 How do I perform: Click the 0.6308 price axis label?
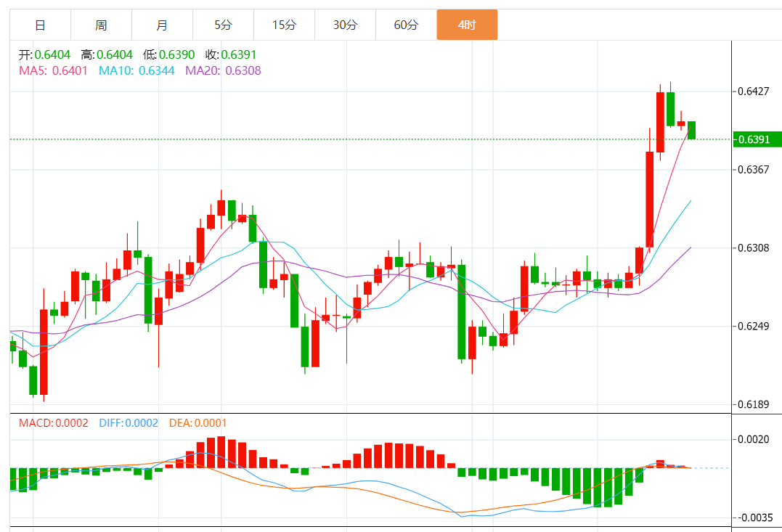pos(754,247)
